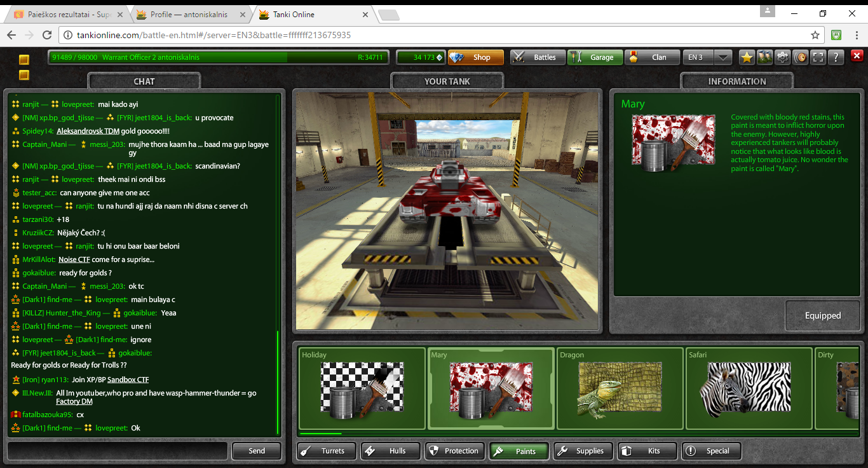Click the site information icon in address bar
Screen dimensions: 868x468
pyautogui.click(x=68, y=35)
